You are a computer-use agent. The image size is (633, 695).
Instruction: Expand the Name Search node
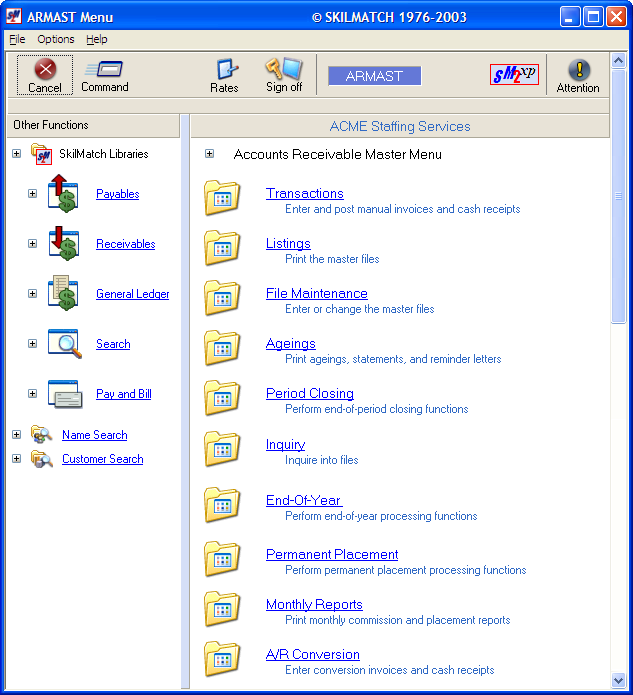tap(16, 434)
